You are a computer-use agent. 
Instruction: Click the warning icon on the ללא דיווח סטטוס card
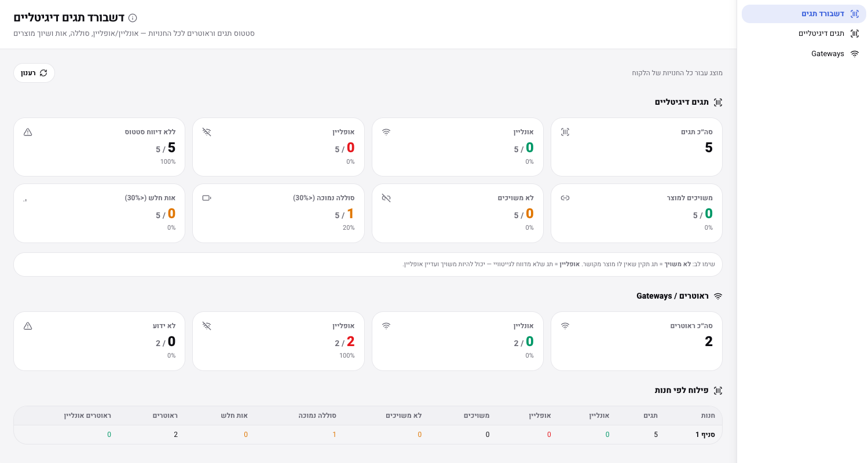(28, 132)
